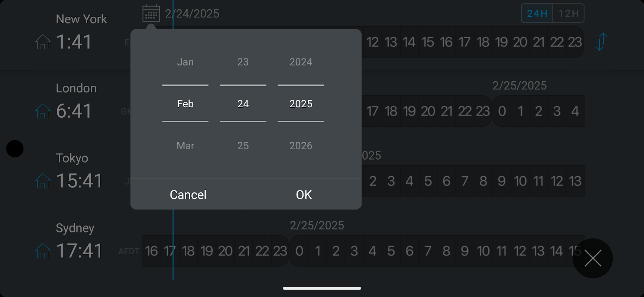
Task: Open the calendar date picker icon
Action: point(151,14)
